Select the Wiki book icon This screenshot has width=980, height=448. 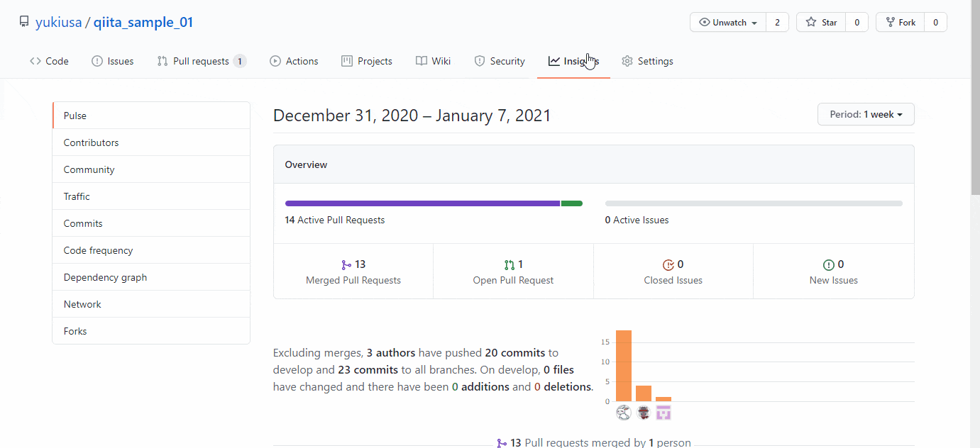420,61
